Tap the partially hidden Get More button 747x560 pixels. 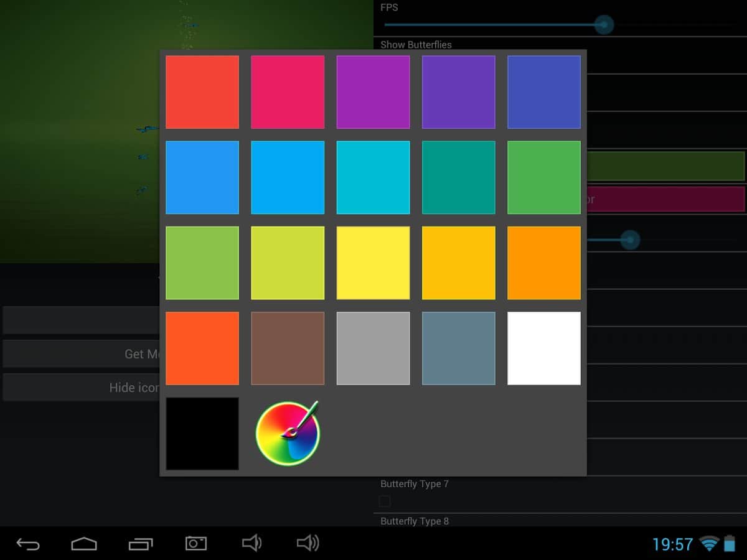81,353
